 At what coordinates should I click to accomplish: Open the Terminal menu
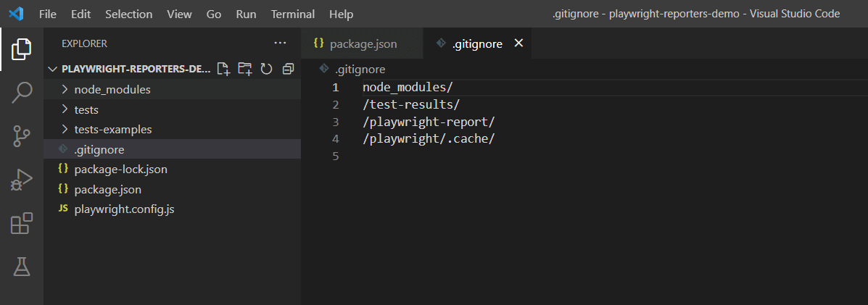click(x=292, y=14)
